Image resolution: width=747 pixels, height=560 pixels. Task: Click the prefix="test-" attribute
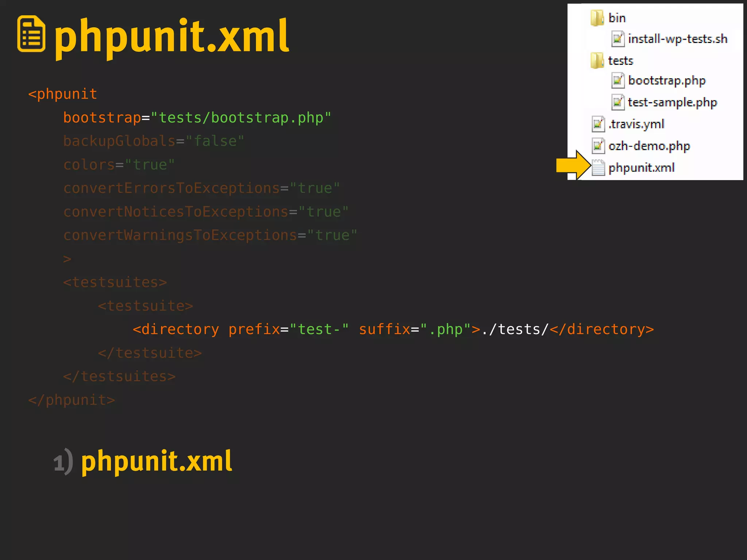[x=288, y=330]
